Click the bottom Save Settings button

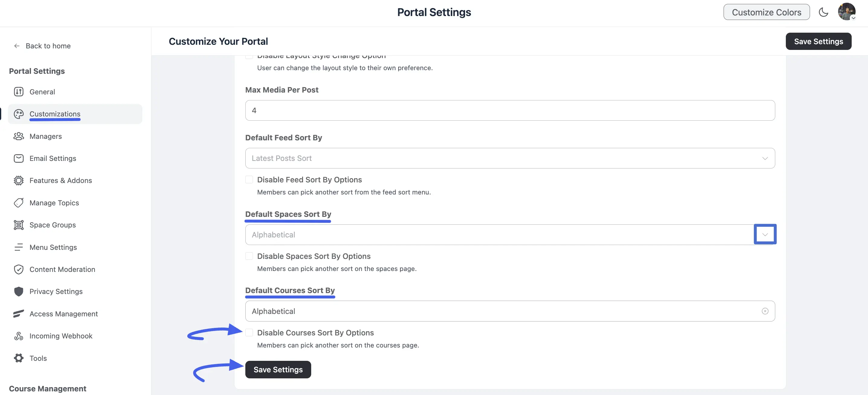(x=278, y=369)
